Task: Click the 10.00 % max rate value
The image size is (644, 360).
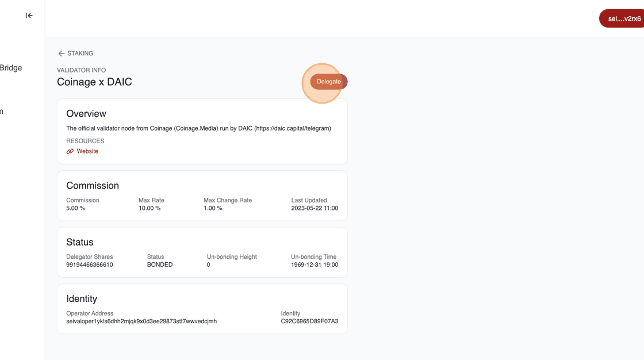Action: click(x=149, y=208)
